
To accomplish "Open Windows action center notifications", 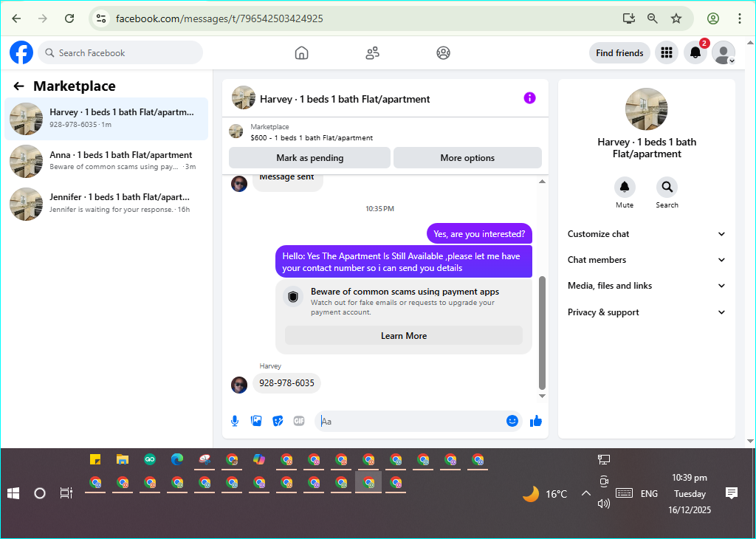I will click(x=732, y=492).
